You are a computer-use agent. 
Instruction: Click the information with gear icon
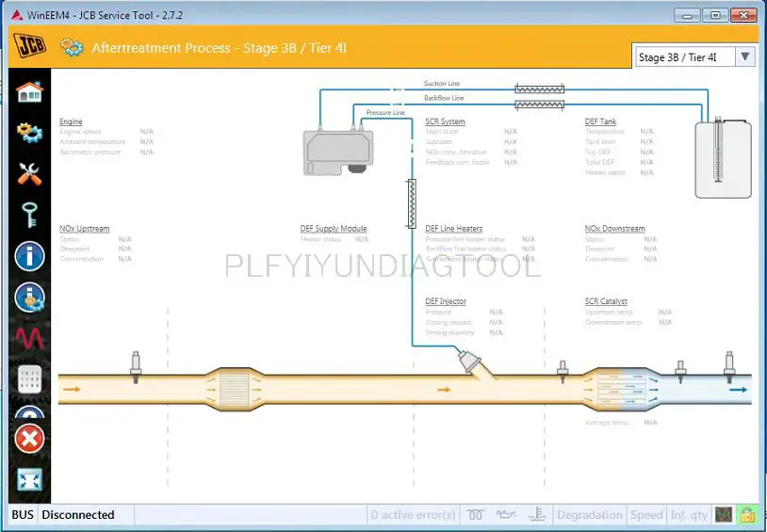pos(29,298)
